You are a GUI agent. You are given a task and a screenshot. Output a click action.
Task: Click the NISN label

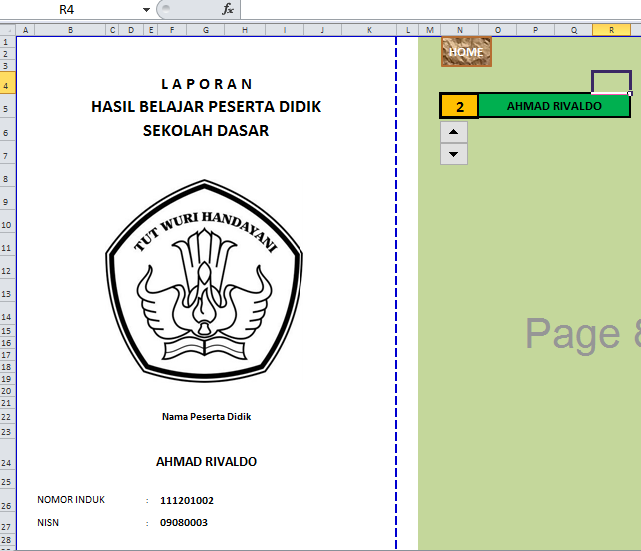click(x=48, y=522)
